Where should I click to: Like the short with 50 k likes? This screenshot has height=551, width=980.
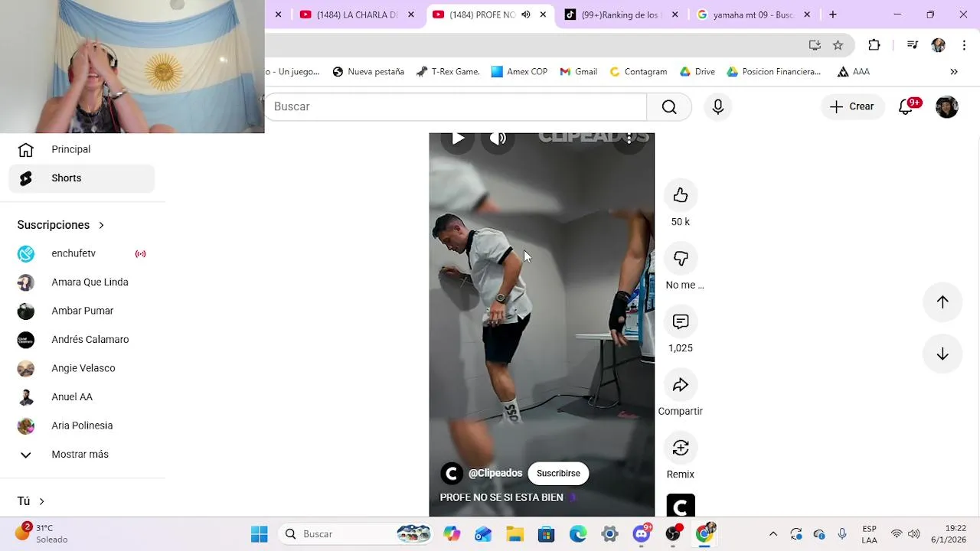pos(681,196)
